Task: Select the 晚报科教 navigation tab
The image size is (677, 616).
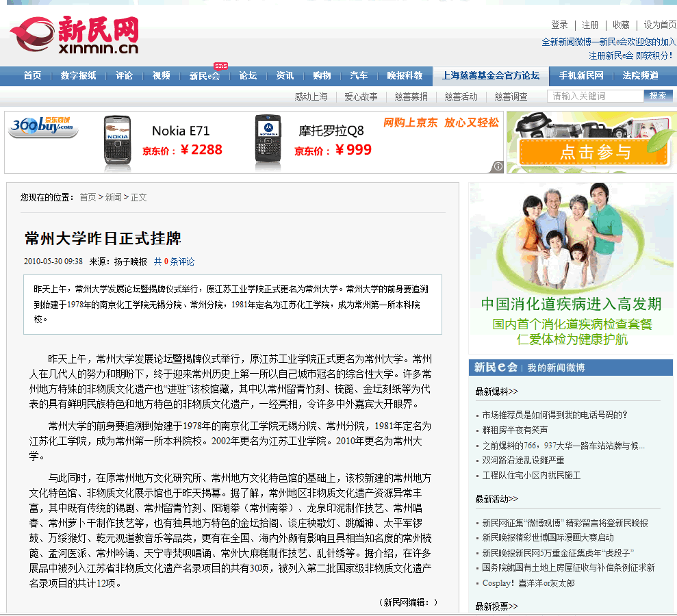Action: (405, 76)
